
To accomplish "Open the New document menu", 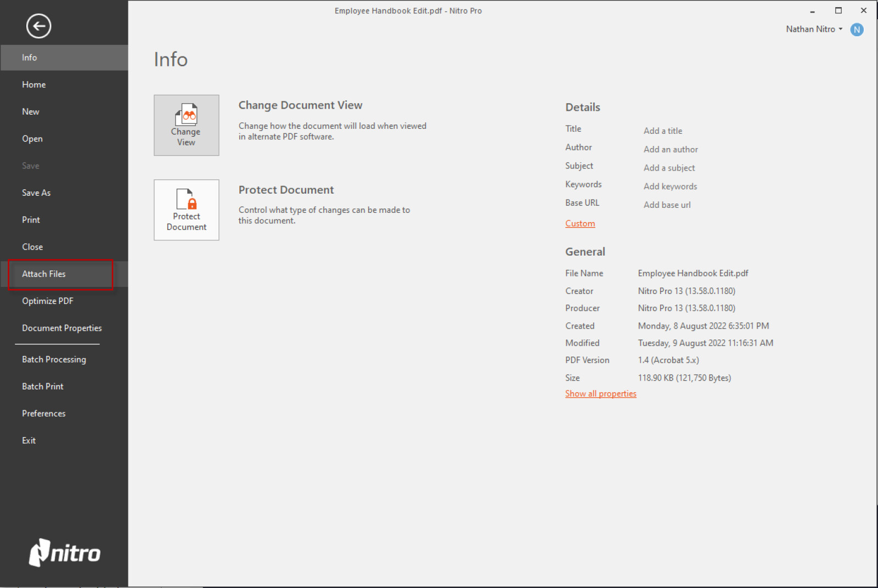I will 31,111.
